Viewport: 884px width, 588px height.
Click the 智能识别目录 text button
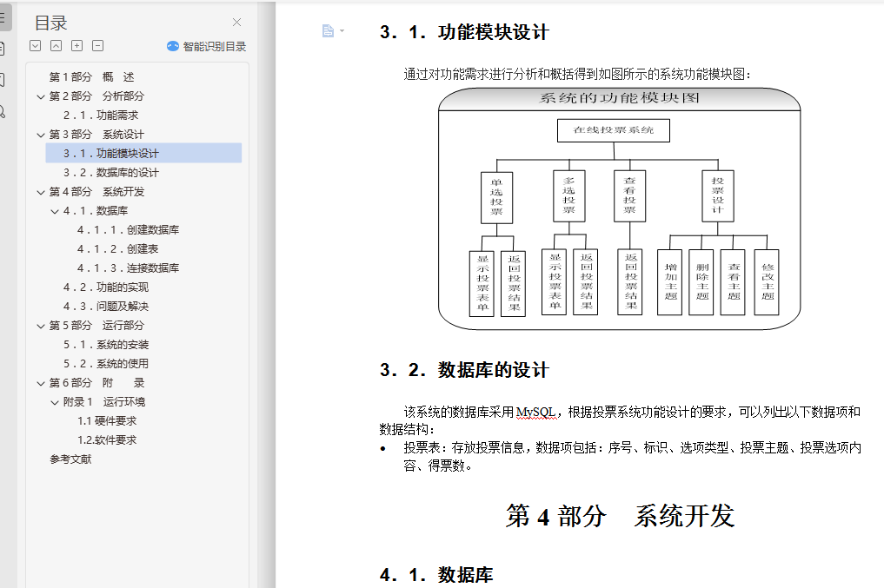(214, 46)
